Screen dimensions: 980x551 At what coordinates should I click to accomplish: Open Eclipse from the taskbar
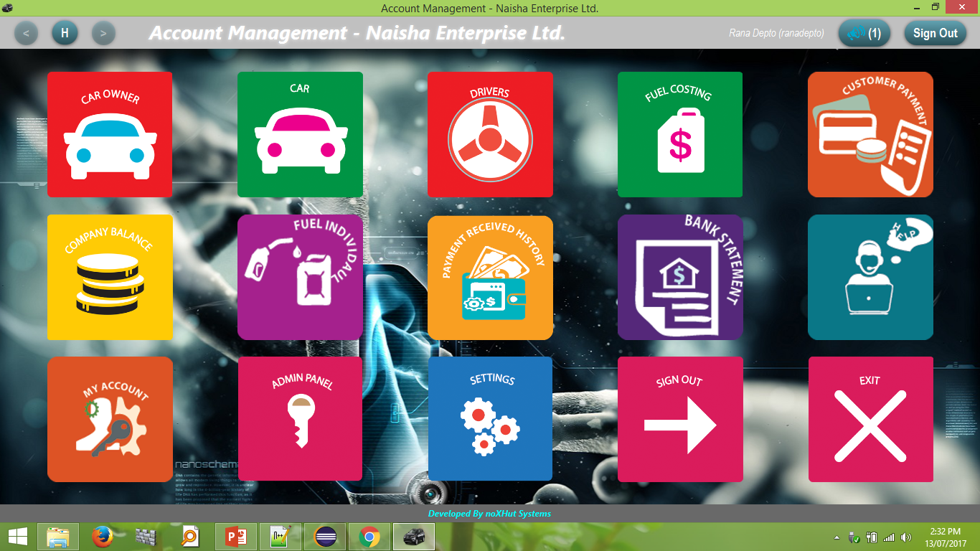click(325, 537)
